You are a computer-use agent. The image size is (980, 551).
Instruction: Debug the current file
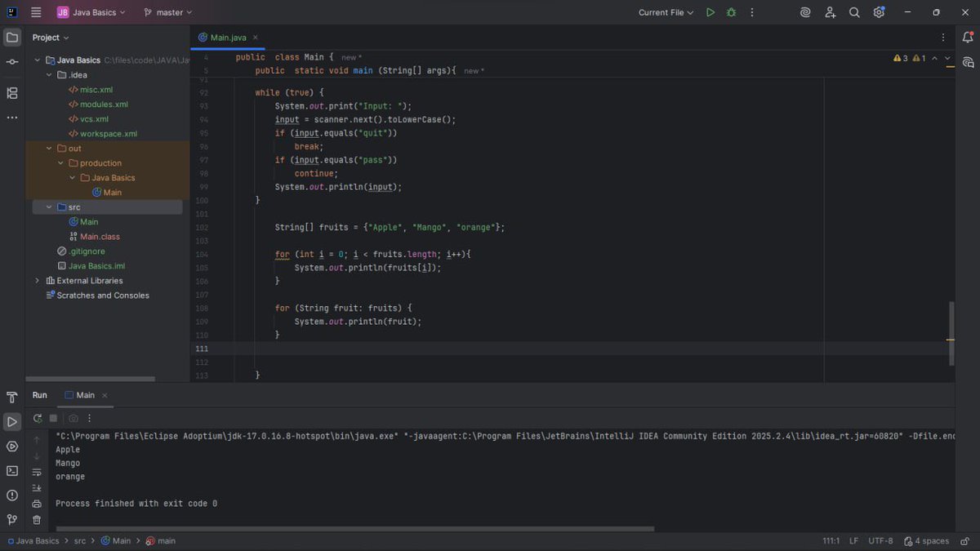pyautogui.click(x=731, y=12)
